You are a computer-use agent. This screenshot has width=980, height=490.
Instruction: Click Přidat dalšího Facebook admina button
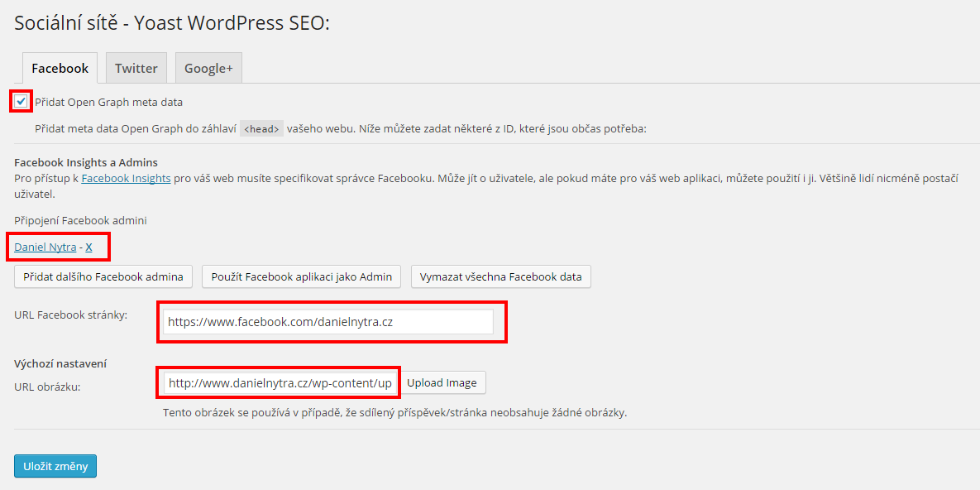(x=103, y=276)
